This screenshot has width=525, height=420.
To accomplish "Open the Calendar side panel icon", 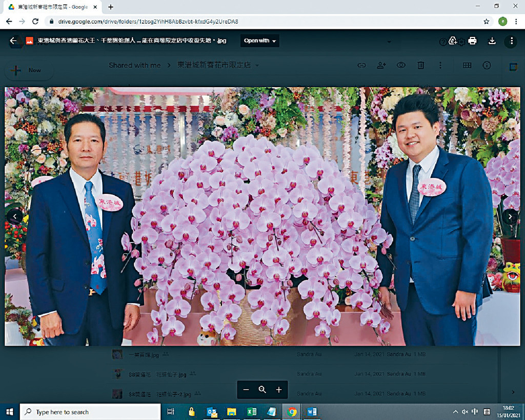I will click(x=513, y=67).
